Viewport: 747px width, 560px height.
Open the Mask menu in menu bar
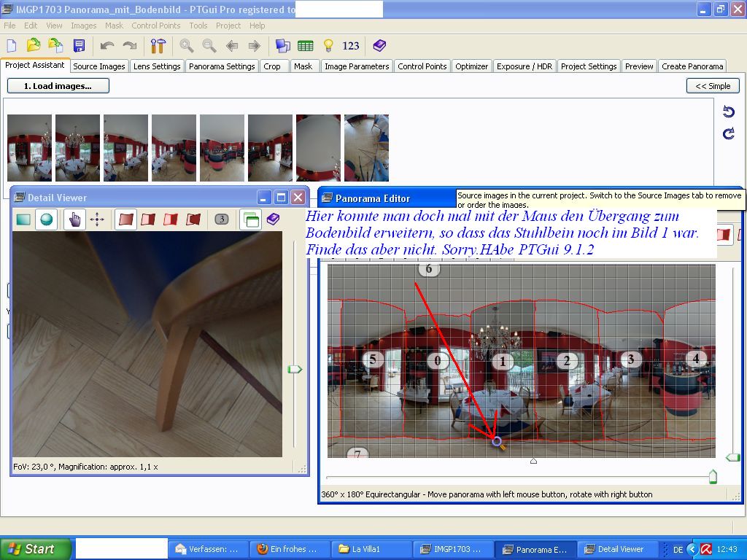coord(114,26)
